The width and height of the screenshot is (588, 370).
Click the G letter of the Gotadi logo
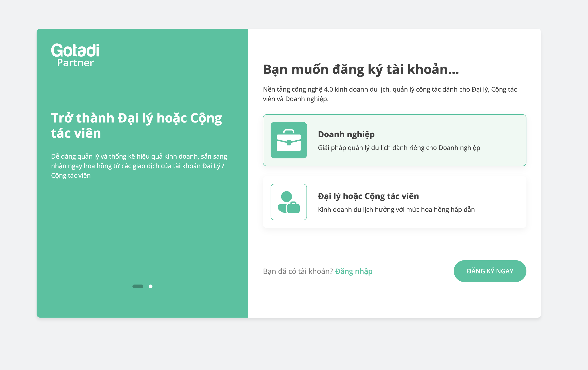click(57, 50)
